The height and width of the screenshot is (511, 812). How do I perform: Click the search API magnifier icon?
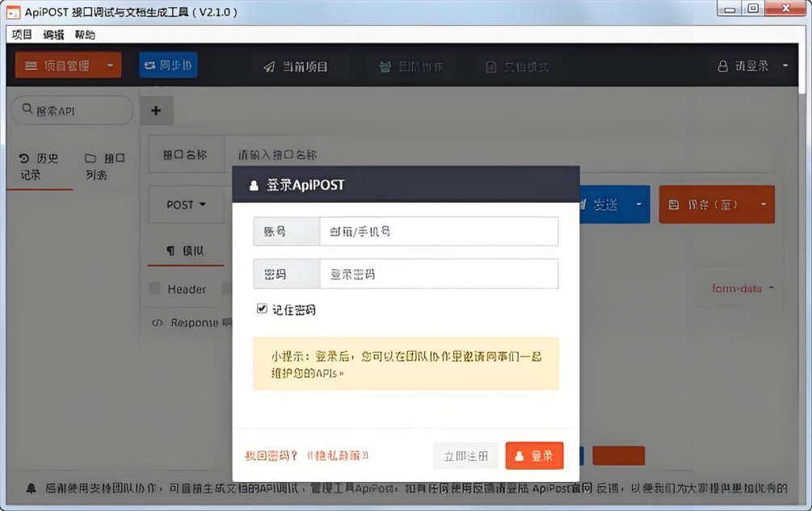(27, 110)
